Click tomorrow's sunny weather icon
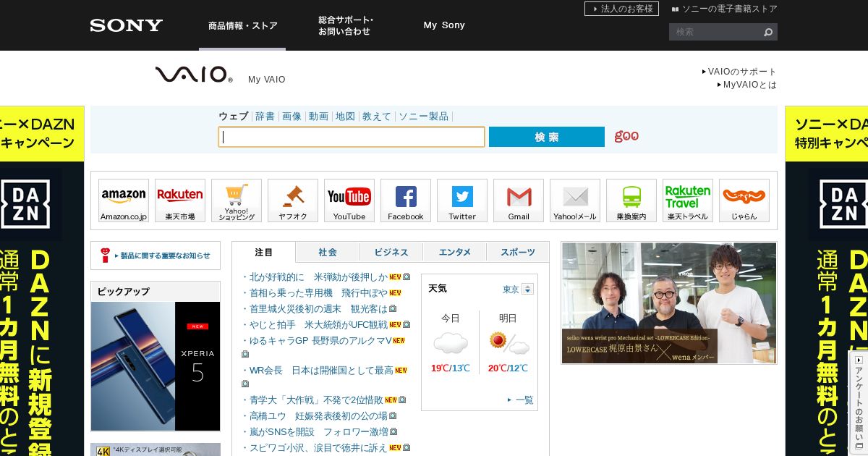Viewport: 868px width, 456px height. click(509, 342)
